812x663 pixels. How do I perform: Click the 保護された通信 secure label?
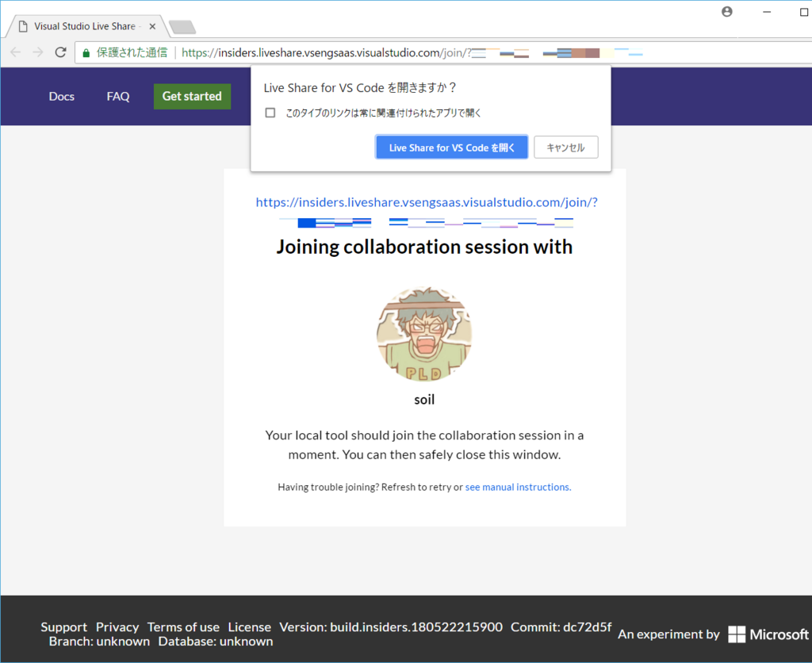(x=132, y=52)
